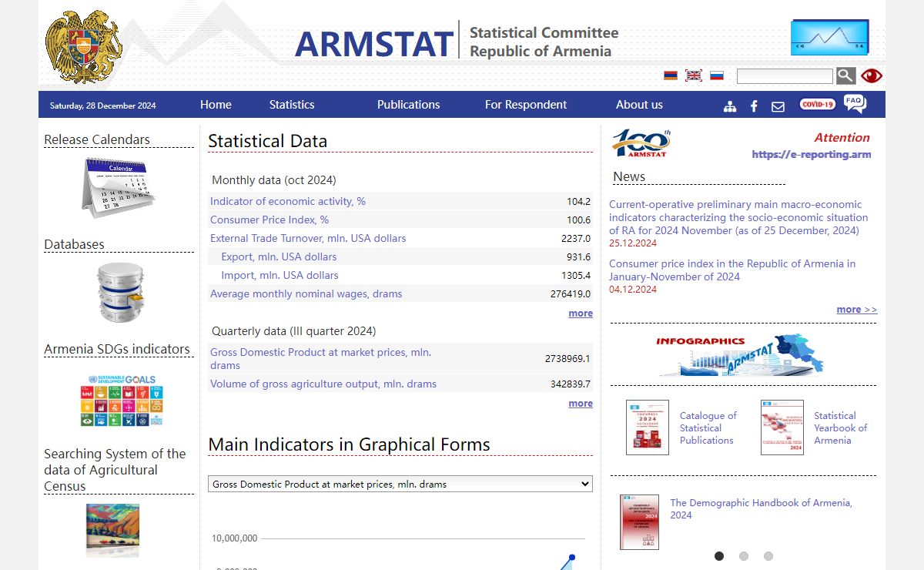The height and width of the screenshot is (570, 924).
Task: Select the first carousel dot indicator
Action: point(719,556)
